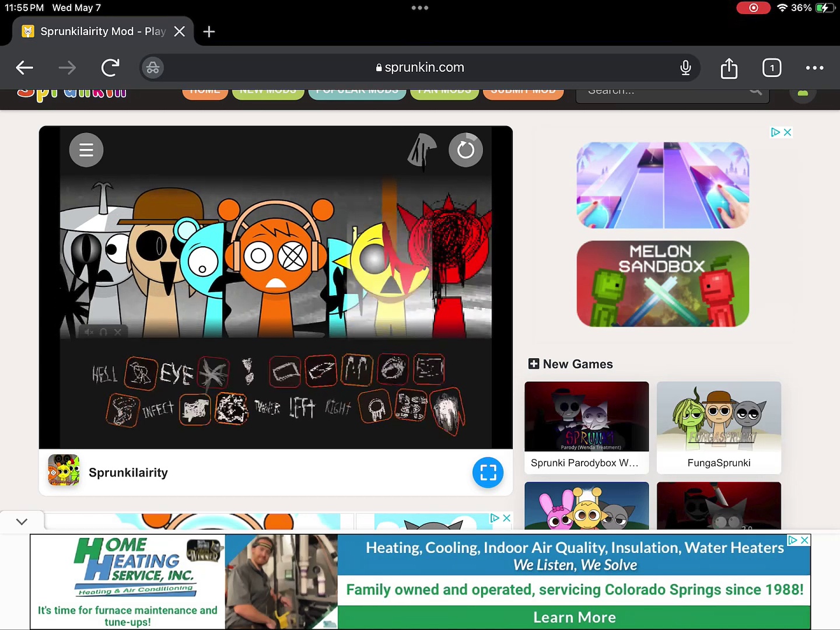Open the user account avatar icon

(x=803, y=93)
